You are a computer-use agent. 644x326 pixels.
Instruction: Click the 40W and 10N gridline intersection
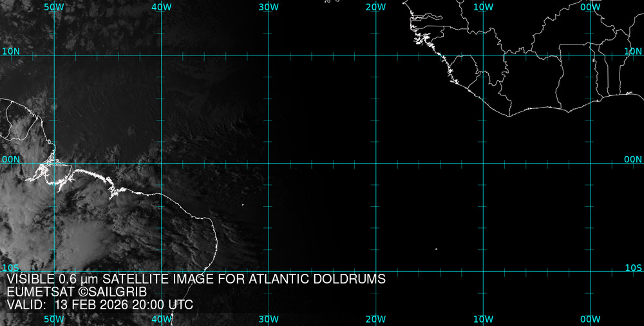coord(161,55)
